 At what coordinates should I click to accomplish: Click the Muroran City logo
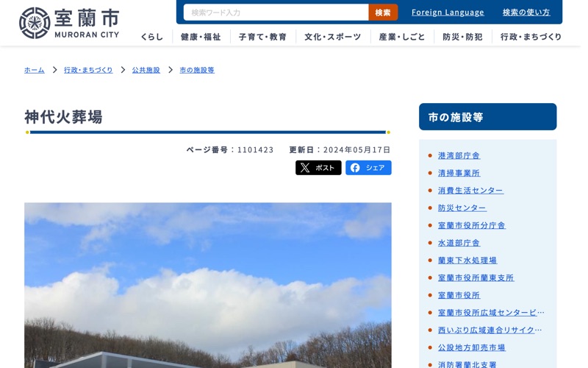tap(69, 23)
